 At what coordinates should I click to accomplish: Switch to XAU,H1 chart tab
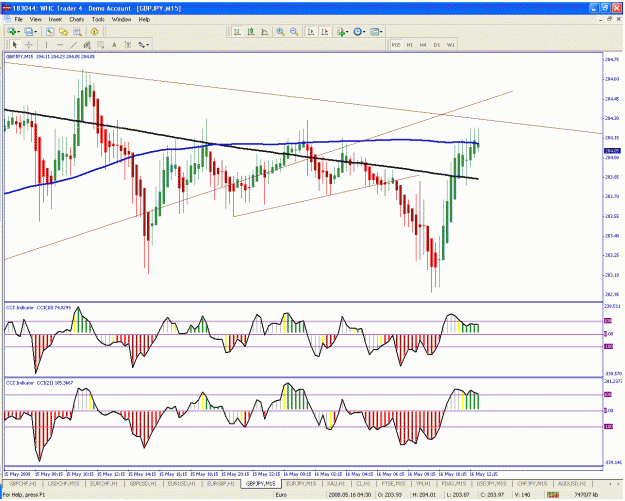[x=336, y=484]
